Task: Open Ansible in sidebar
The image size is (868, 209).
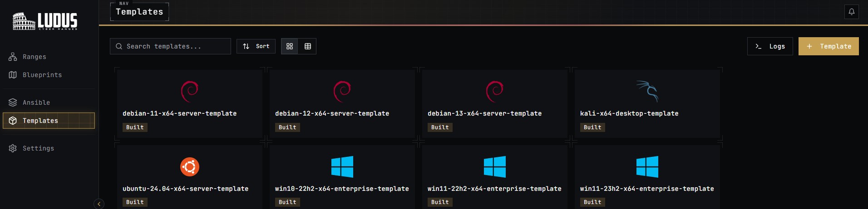Action: (x=49, y=102)
